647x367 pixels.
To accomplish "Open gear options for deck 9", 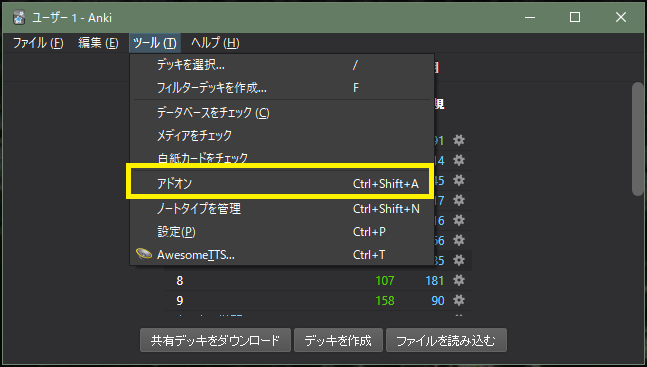I will click(459, 300).
